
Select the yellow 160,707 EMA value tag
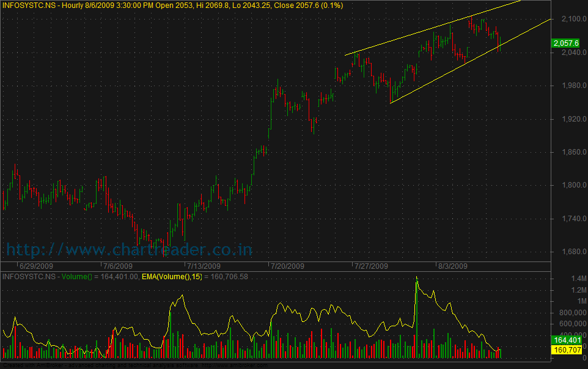[x=565, y=349]
